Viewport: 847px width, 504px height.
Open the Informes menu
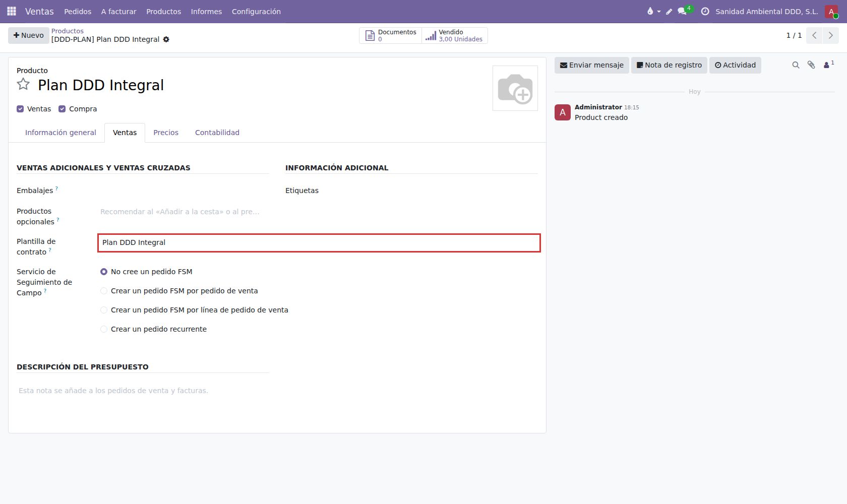(206, 12)
